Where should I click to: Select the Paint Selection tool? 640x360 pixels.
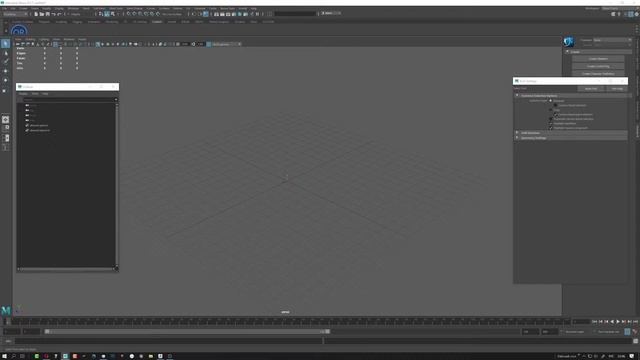click(5, 62)
